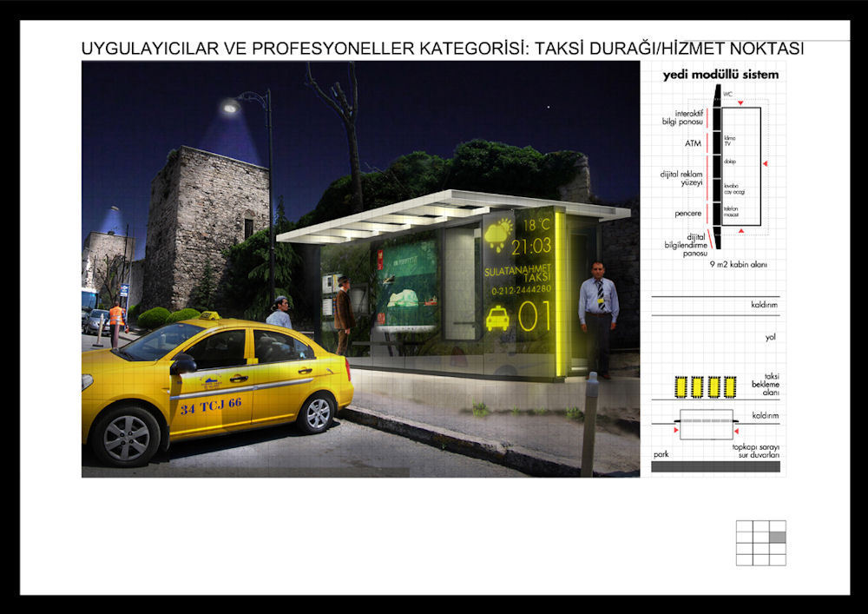Click the 'park' label on the site plan
The image size is (868, 614).
(x=661, y=454)
